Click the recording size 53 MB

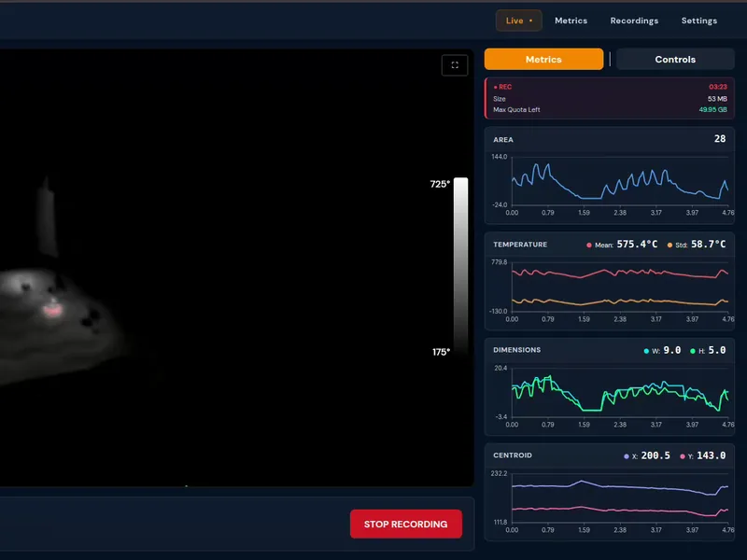(x=717, y=99)
